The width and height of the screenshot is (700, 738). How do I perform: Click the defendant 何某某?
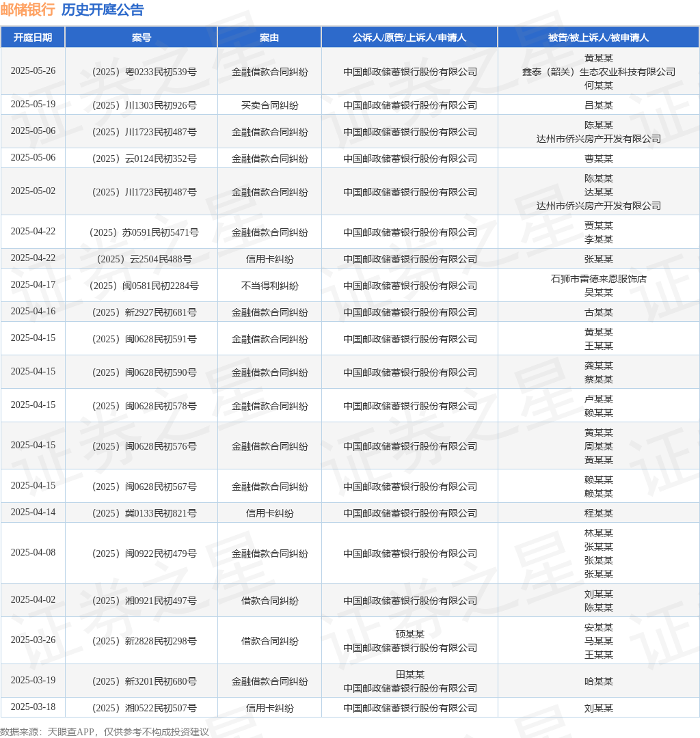(599, 85)
